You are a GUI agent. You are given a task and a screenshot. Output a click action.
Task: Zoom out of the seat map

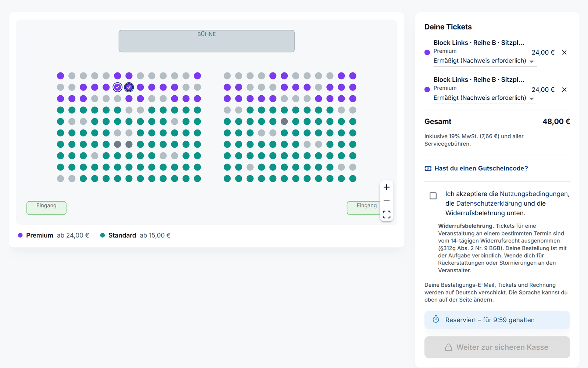tap(387, 201)
